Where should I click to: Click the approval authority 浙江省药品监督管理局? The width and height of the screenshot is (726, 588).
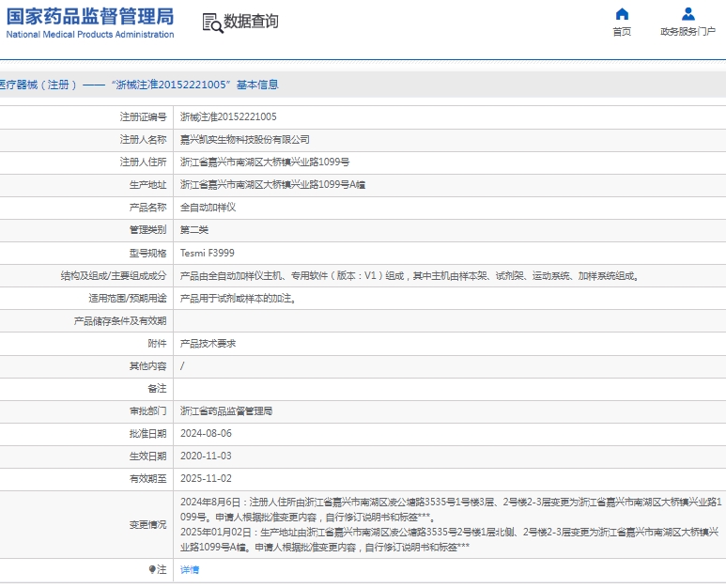click(x=226, y=411)
